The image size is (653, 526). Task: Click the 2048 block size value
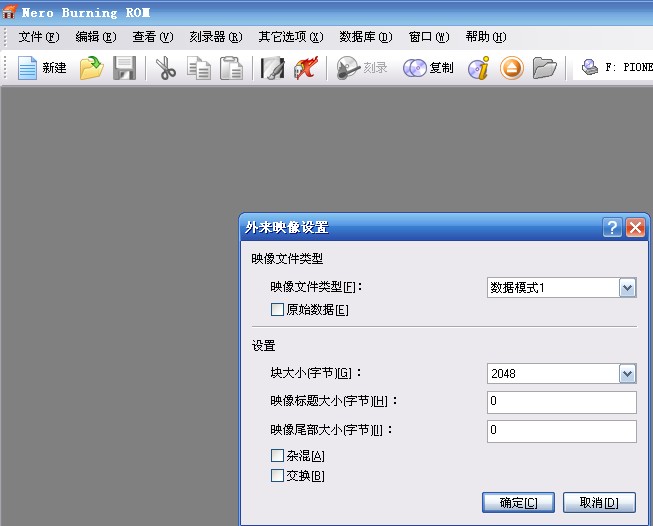pos(503,374)
